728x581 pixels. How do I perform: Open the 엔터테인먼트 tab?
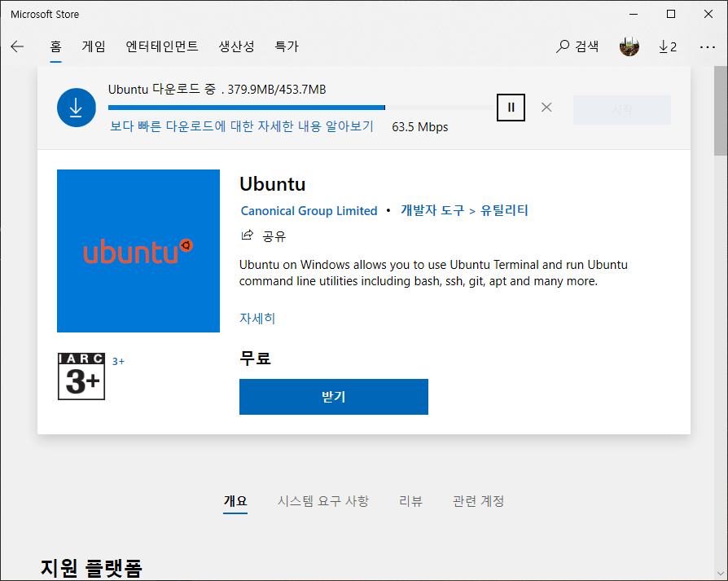(x=162, y=46)
